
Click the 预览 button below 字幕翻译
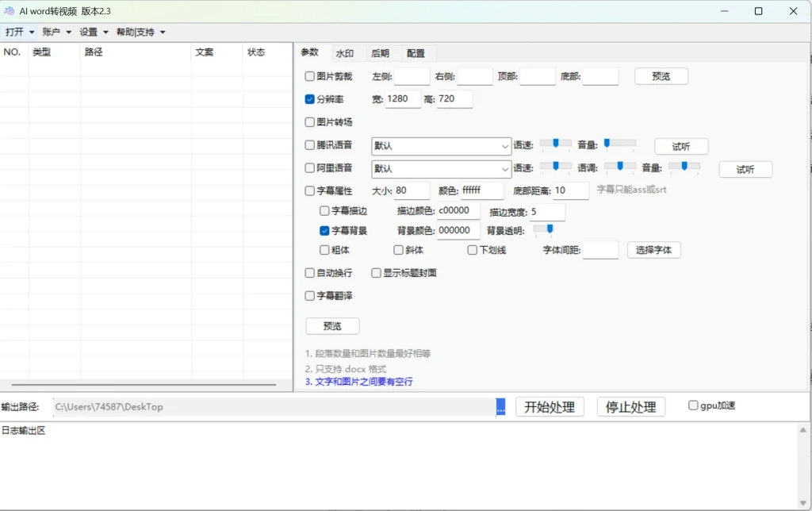[x=332, y=326]
